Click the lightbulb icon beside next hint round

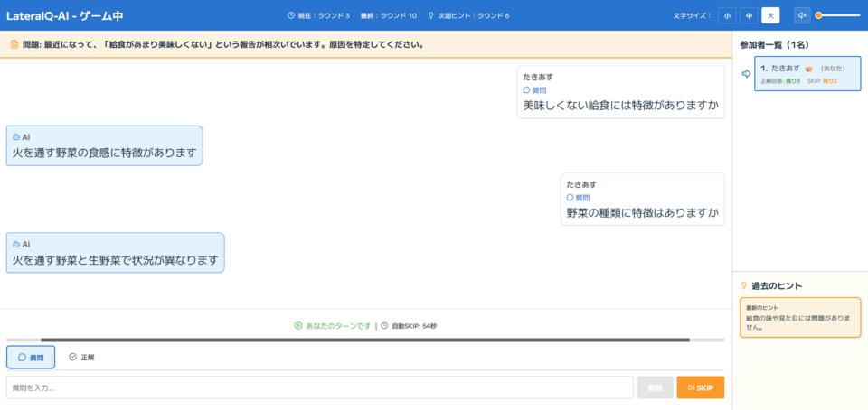[431, 15]
